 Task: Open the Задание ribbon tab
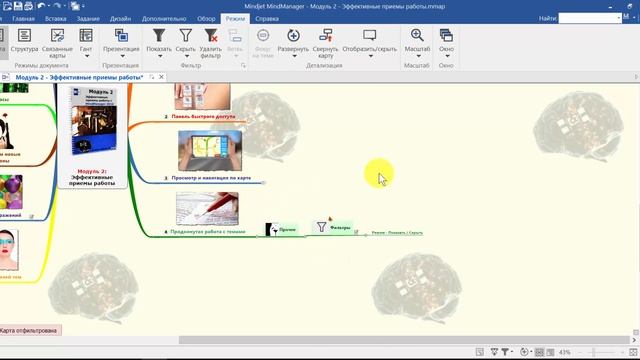tap(88, 18)
